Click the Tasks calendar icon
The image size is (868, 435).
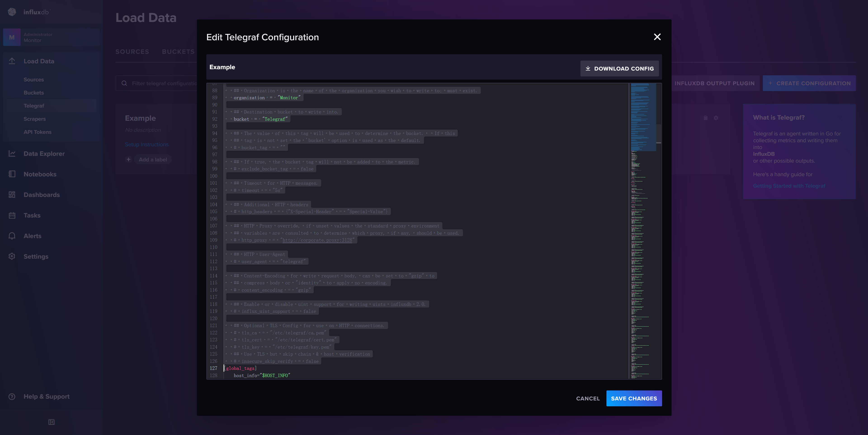tap(12, 215)
